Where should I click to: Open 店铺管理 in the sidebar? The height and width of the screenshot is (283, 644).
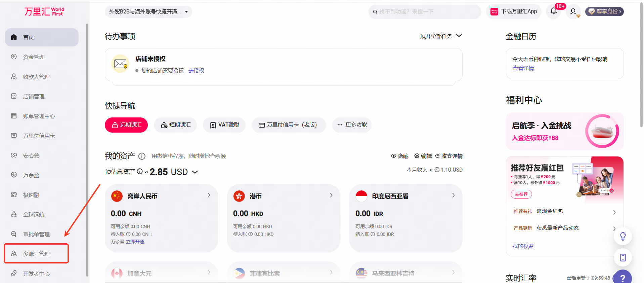(x=34, y=97)
